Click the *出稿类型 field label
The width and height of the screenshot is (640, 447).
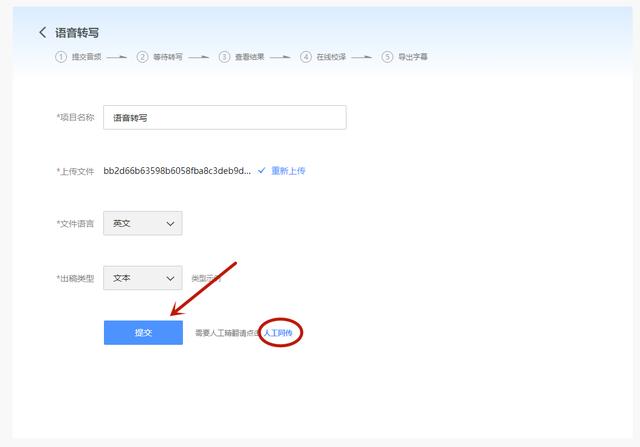[75, 278]
